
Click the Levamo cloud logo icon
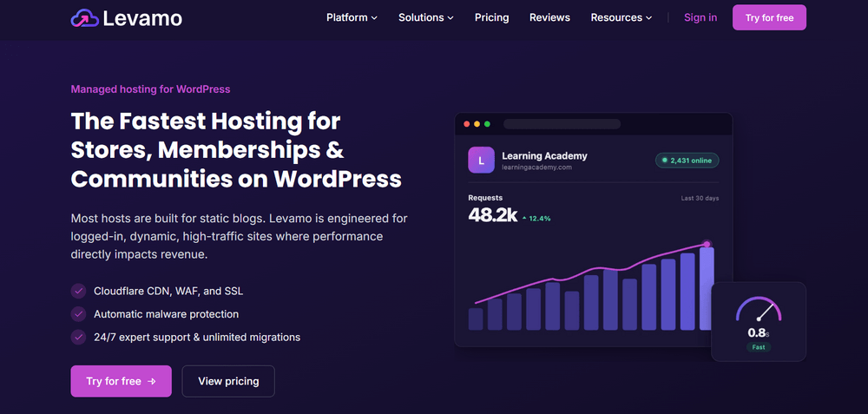click(x=85, y=17)
